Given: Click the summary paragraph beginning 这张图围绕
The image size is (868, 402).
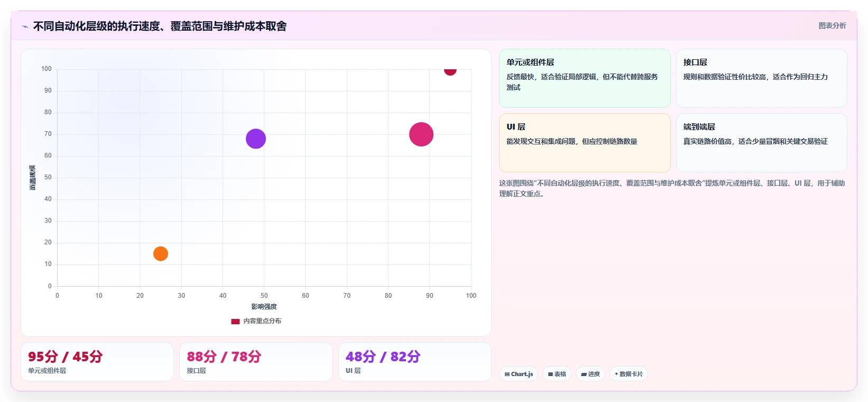Looking at the screenshot, I should [672, 188].
